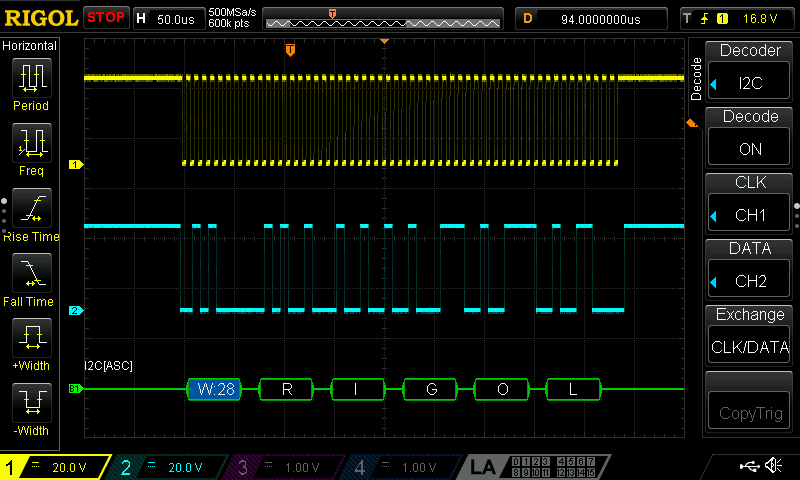Select the Freq measurement icon
This screenshot has height=480, width=800.
(32, 142)
